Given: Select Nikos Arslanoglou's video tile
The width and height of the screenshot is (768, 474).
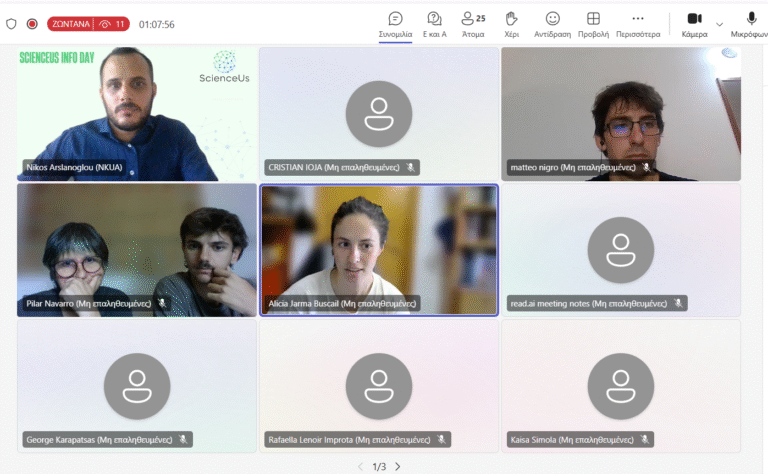Looking at the screenshot, I should [x=137, y=114].
